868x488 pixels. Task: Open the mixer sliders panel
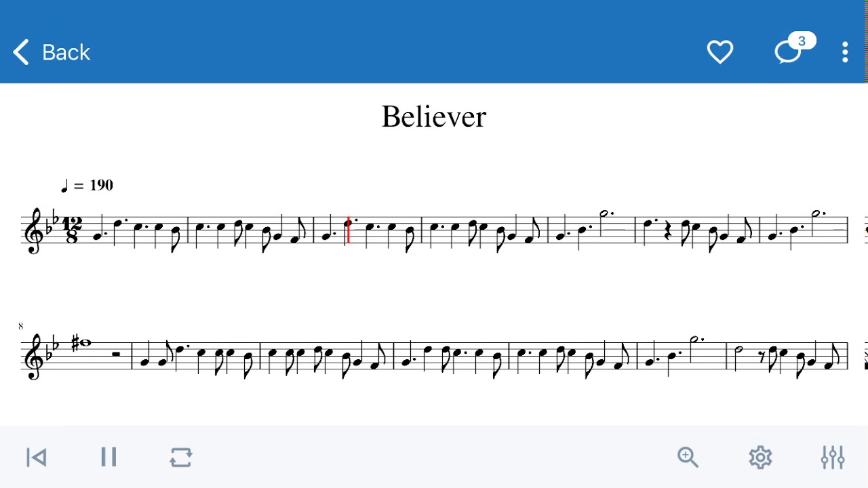click(x=833, y=457)
